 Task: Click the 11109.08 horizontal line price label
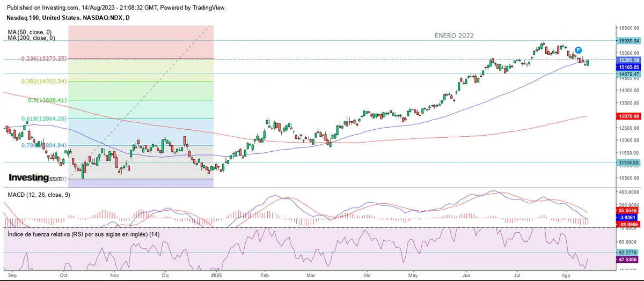coord(629,162)
